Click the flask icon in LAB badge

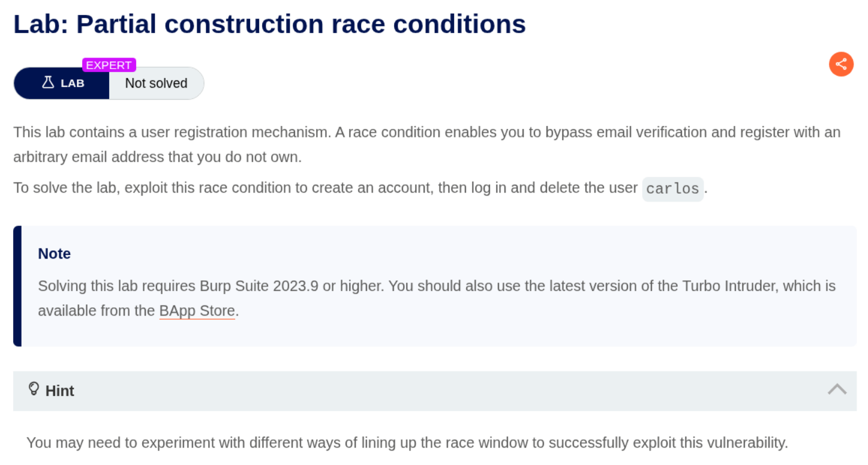48,83
